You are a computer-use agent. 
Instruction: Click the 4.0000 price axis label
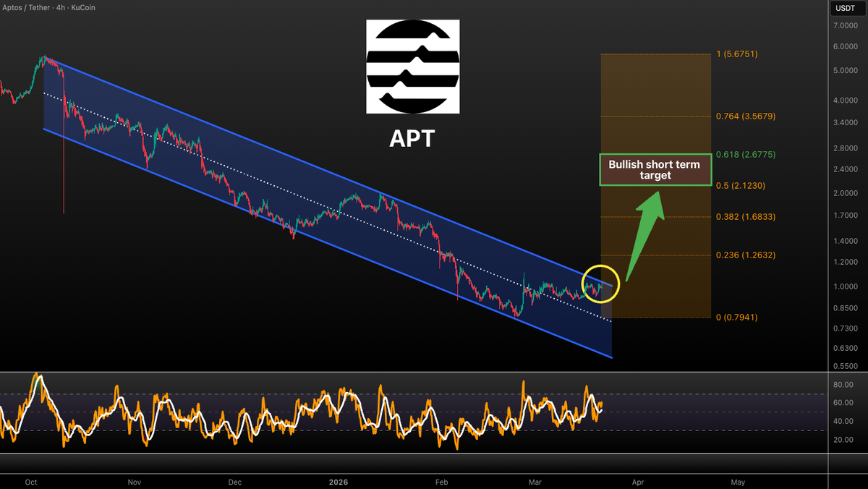(846, 101)
